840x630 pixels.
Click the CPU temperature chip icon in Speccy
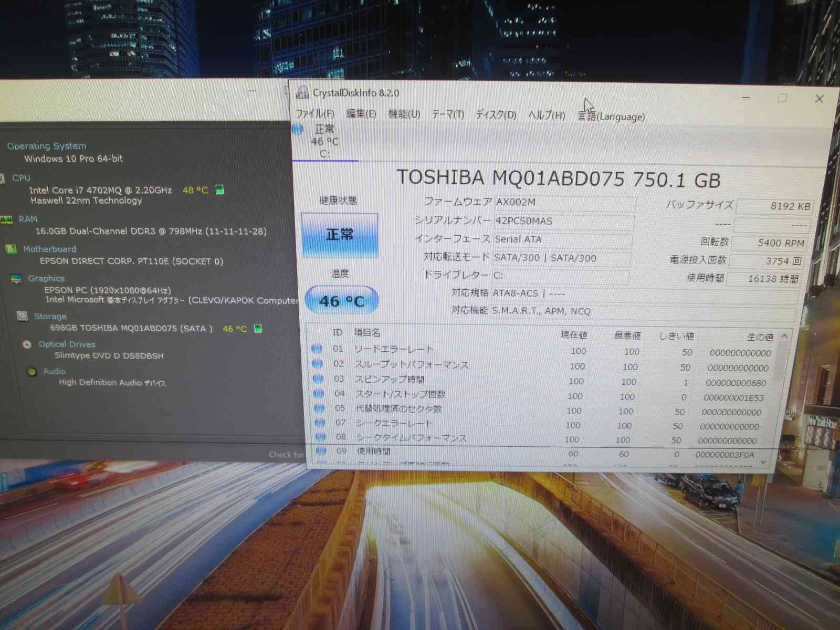coord(220,190)
